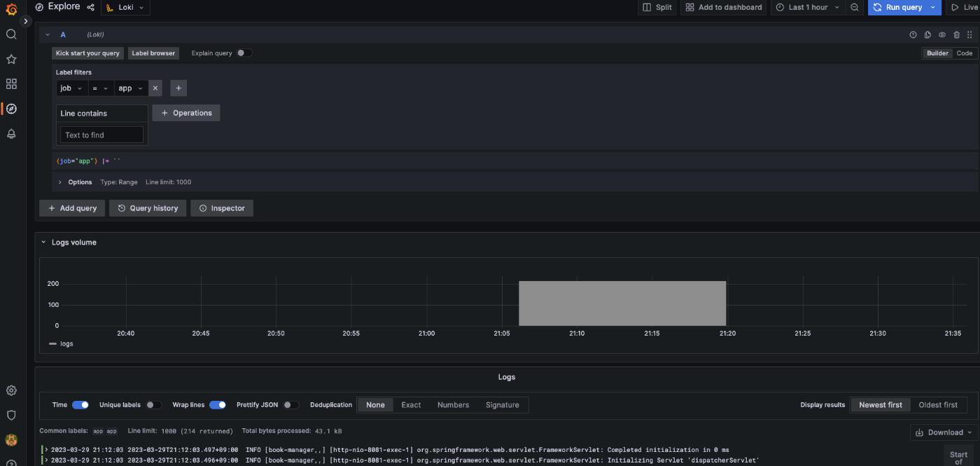Open the Label browser
Image resolution: width=980 pixels, height=466 pixels.
153,53
